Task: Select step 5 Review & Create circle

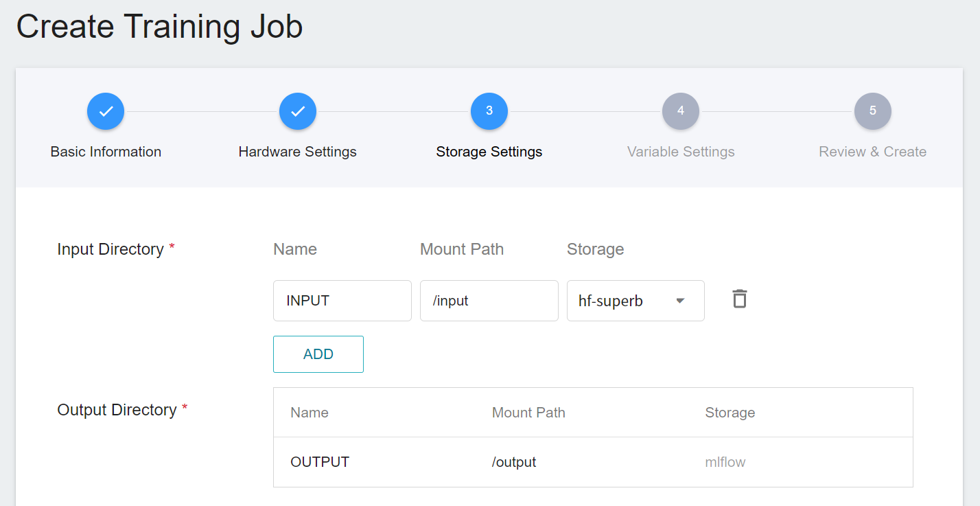Action: [873, 111]
